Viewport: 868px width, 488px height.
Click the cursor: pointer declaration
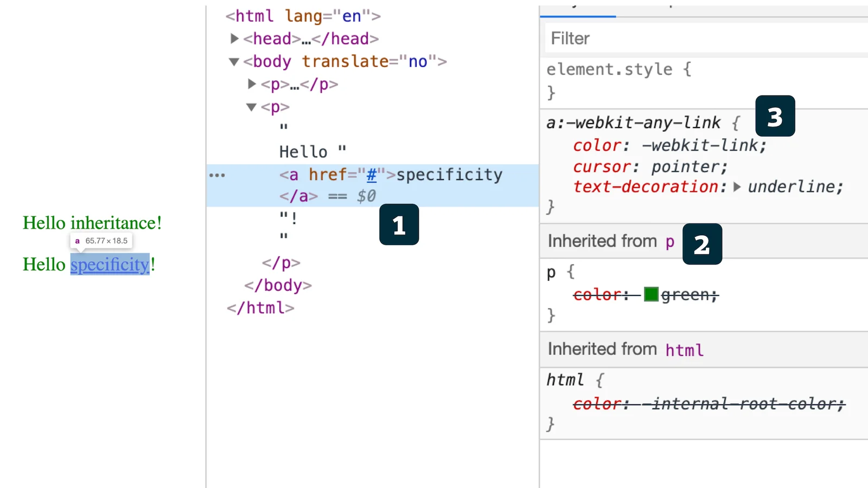pyautogui.click(x=649, y=166)
